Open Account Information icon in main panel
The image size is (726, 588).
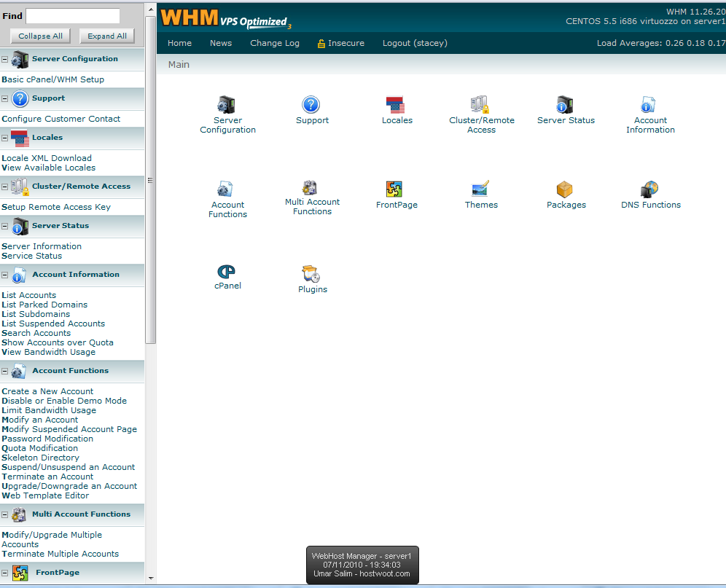click(x=648, y=105)
